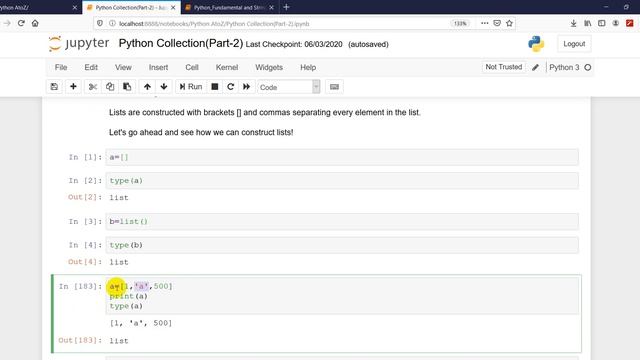Open the File menu

coord(61,67)
